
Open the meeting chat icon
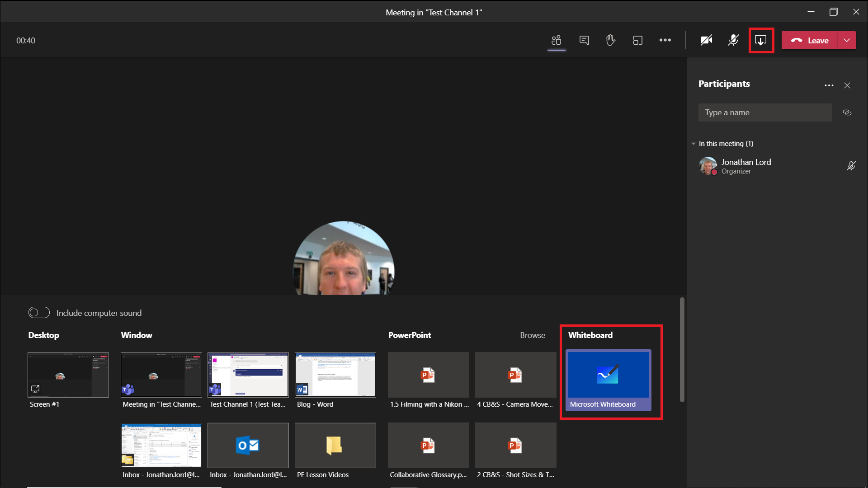[584, 40]
